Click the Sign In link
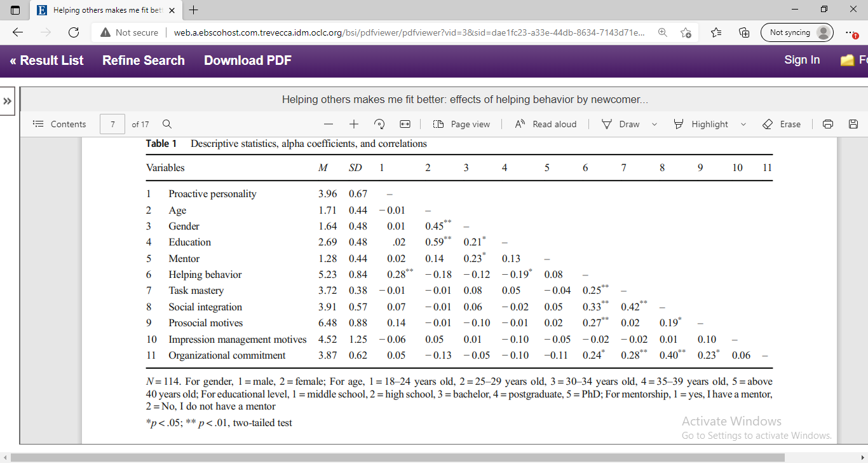 coord(802,60)
